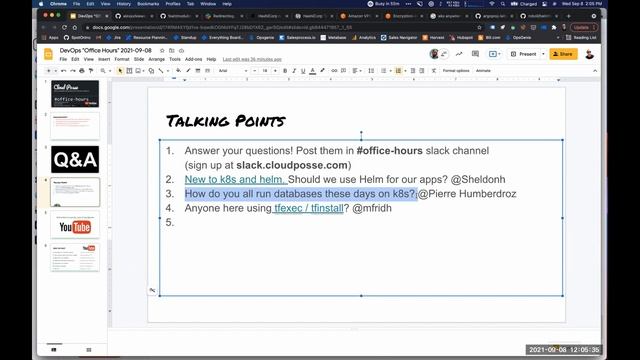Switch to grid view at bottom left
The width and height of the screenshot is (640, 360).
point(89,350)
